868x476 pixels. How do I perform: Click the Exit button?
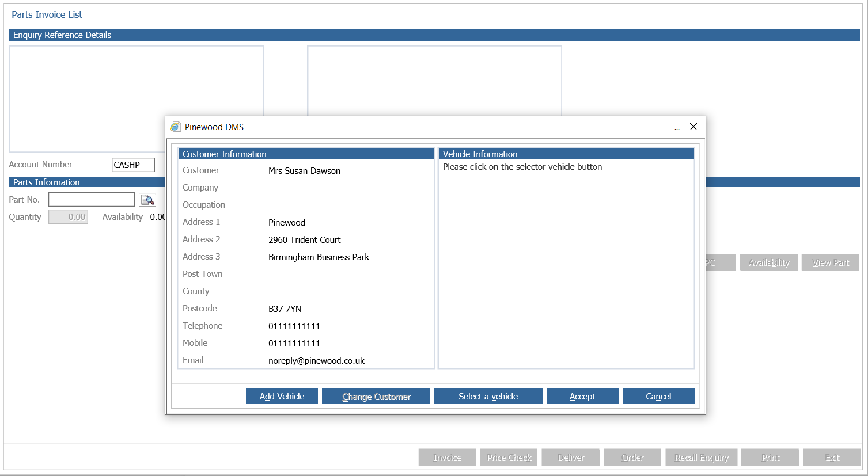832,458
